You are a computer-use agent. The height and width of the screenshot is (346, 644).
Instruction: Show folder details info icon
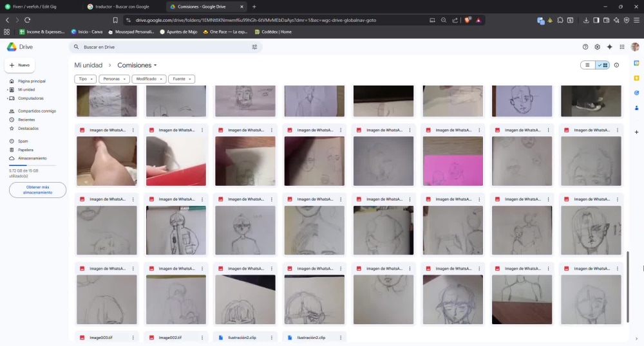click(x=616, y=65)
